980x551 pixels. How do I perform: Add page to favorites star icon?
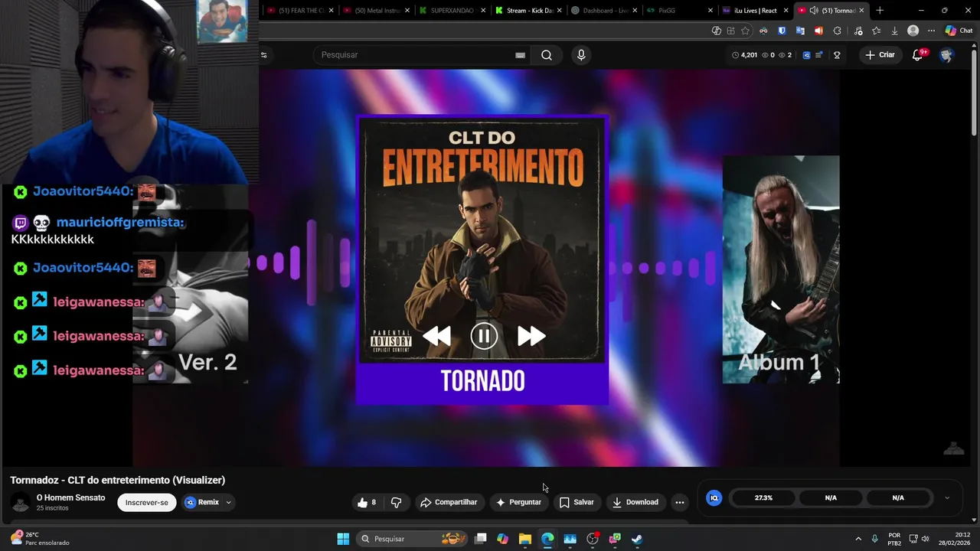point(745,31)
